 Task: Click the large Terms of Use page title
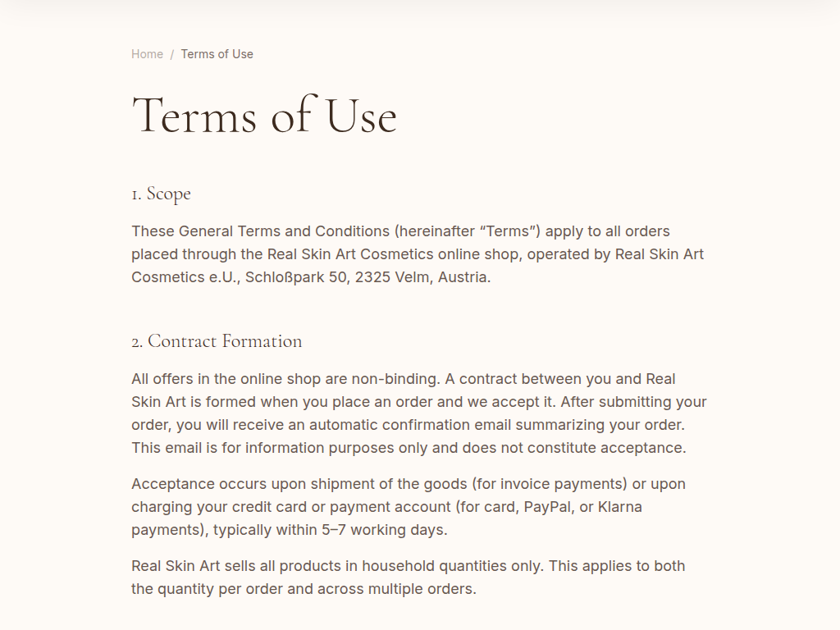(x=264, y=115)
